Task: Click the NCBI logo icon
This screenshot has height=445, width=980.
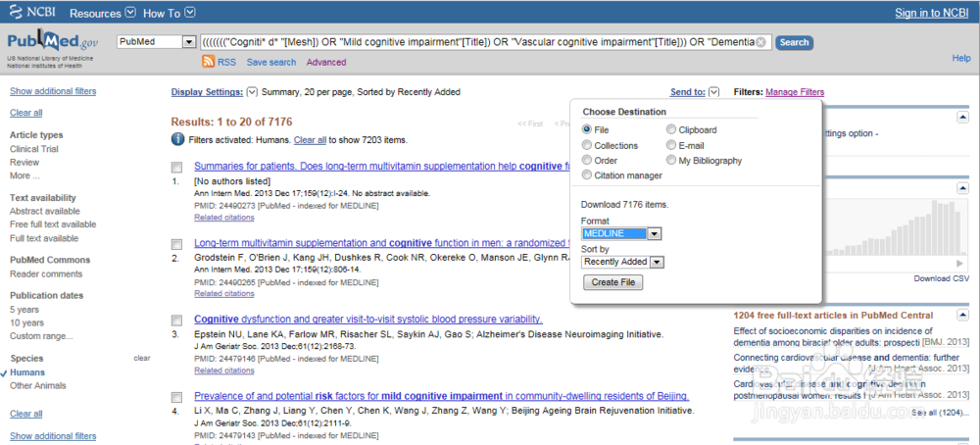Action: [17, 13]
